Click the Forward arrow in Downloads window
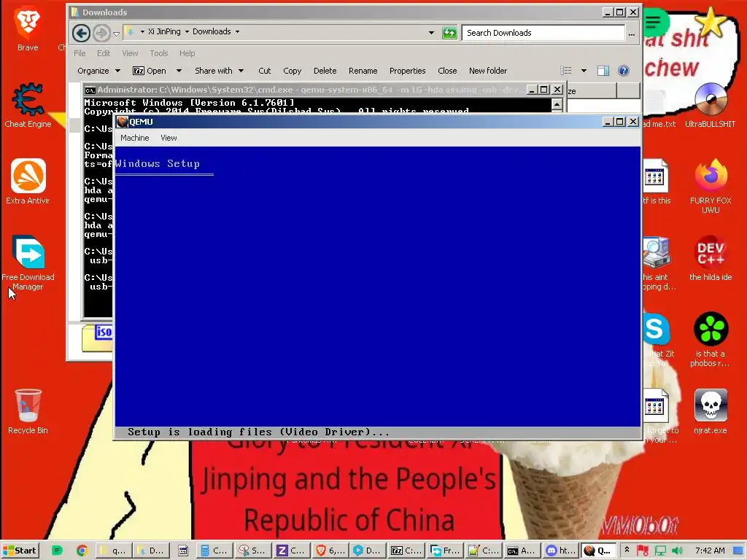Screen dimensions: 747x560 (x=101, y=33)
